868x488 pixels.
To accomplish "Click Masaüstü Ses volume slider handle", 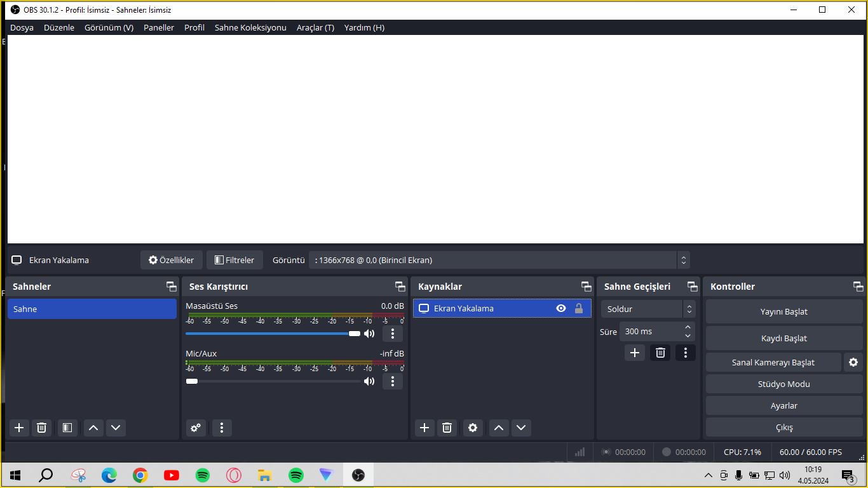I will [355, 334].
